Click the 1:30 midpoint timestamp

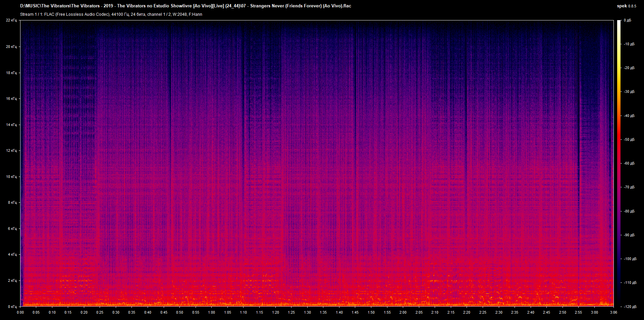307,312
